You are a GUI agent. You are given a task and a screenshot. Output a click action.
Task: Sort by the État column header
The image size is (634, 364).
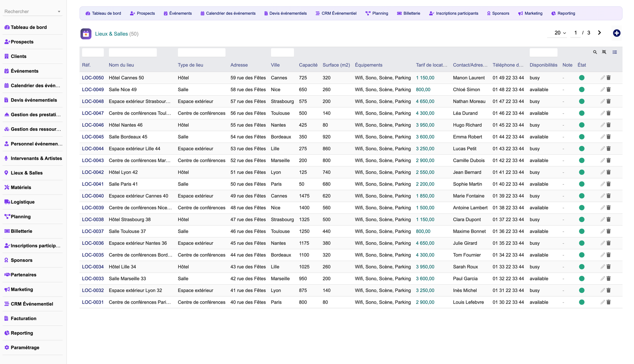(x=582, y=65)
